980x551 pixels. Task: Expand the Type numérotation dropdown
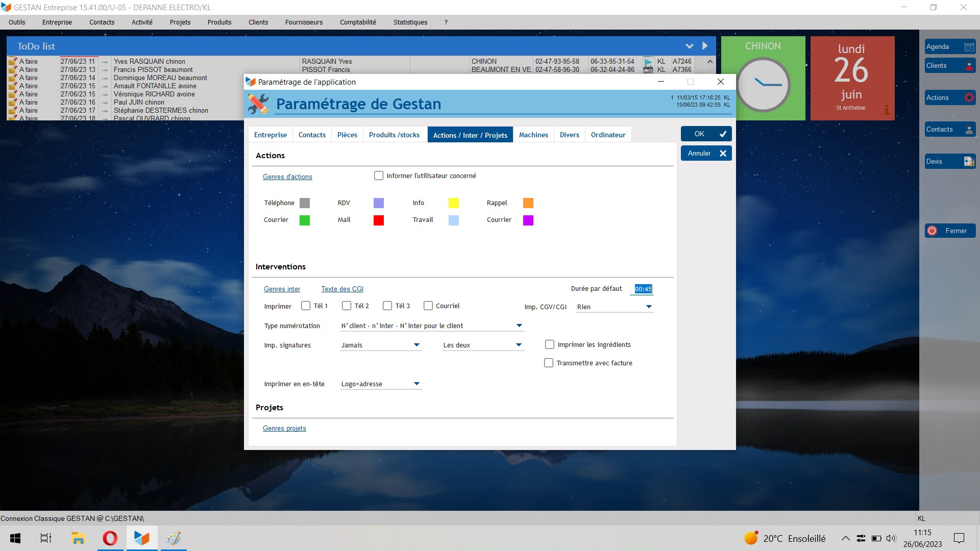pyautogui.click(x=519, y=326)
